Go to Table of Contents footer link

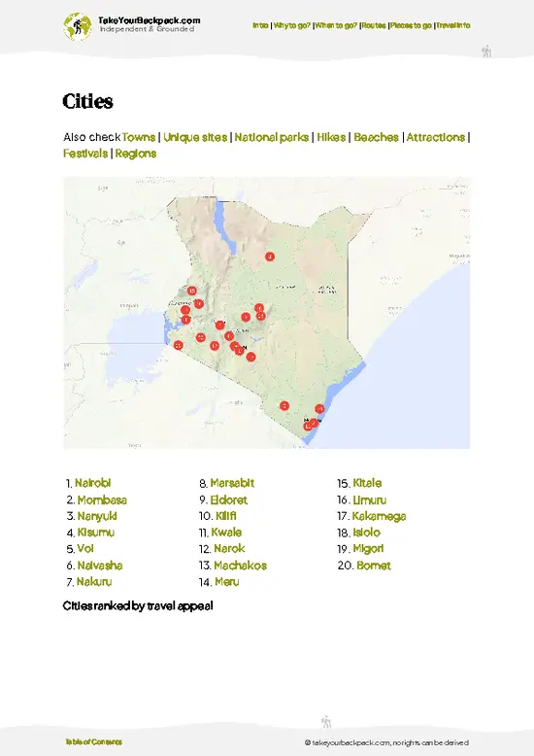[93, 742]
